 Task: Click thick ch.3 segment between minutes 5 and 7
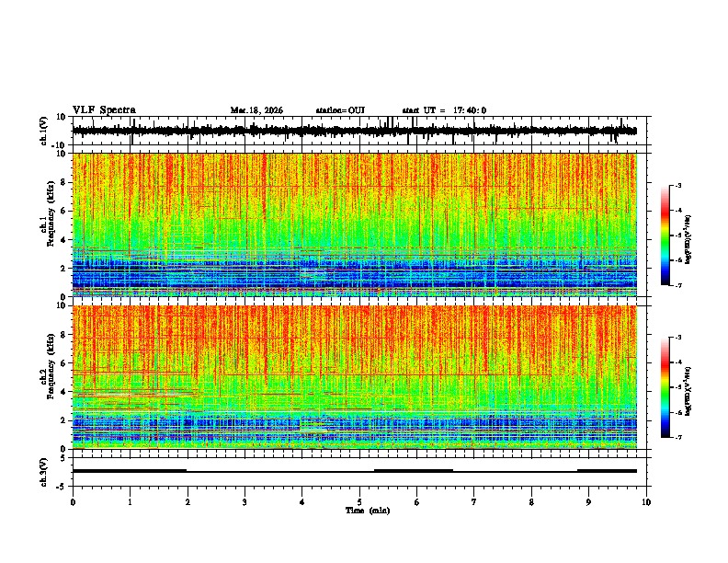point(414,471)
